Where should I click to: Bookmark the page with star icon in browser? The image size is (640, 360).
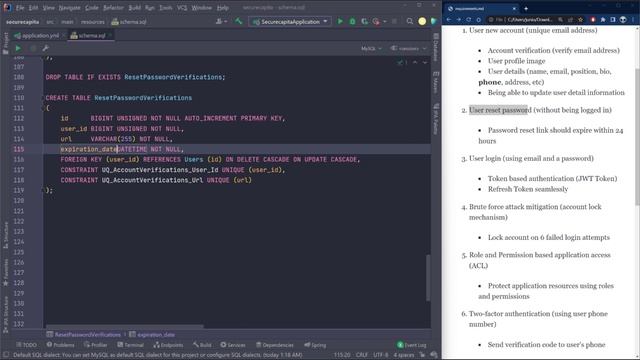580,20
